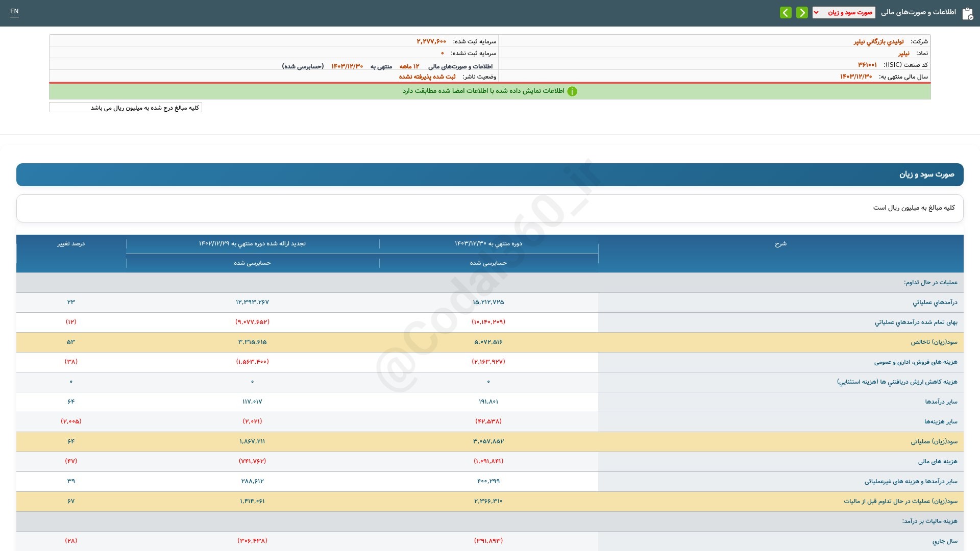The image size is (980, 551).
Task: Click the publisher status ثبت شده پذیرفته نشده
Action: pyautogui.click(x=427, y=77)
